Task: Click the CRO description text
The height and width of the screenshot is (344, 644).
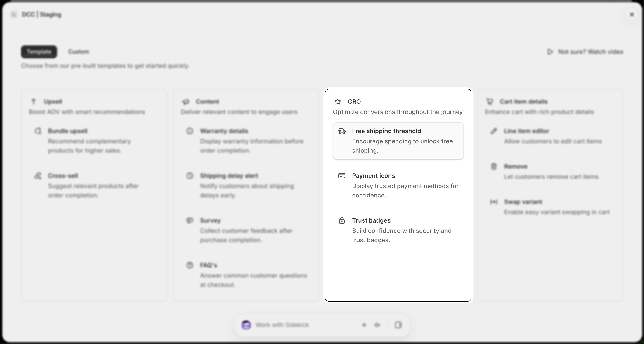Action: (398, 112)
